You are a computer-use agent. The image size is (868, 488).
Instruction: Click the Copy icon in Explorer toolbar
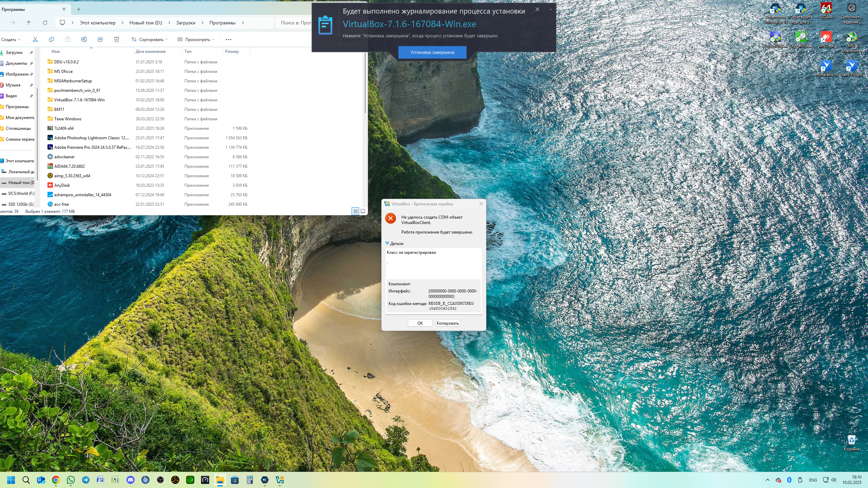(52, 39)
